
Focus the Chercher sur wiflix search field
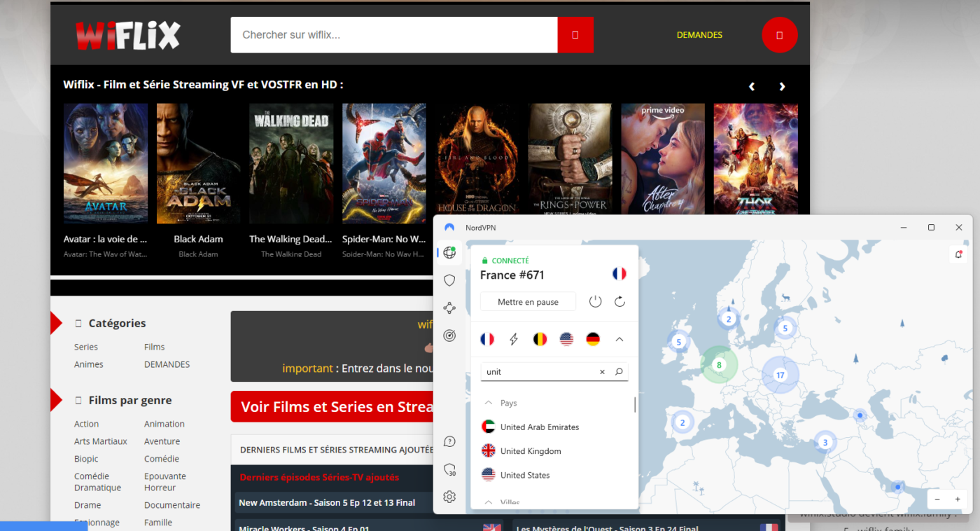394,35
